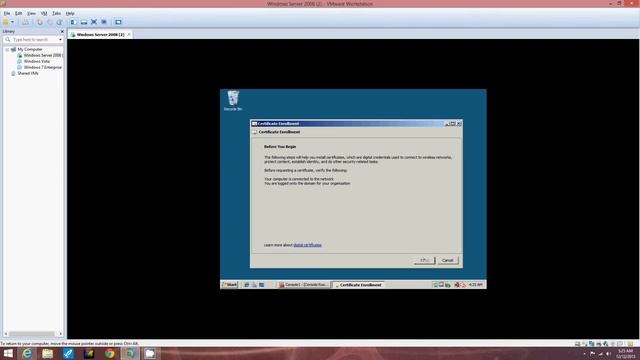Open the VM menu

coord(44,13)
